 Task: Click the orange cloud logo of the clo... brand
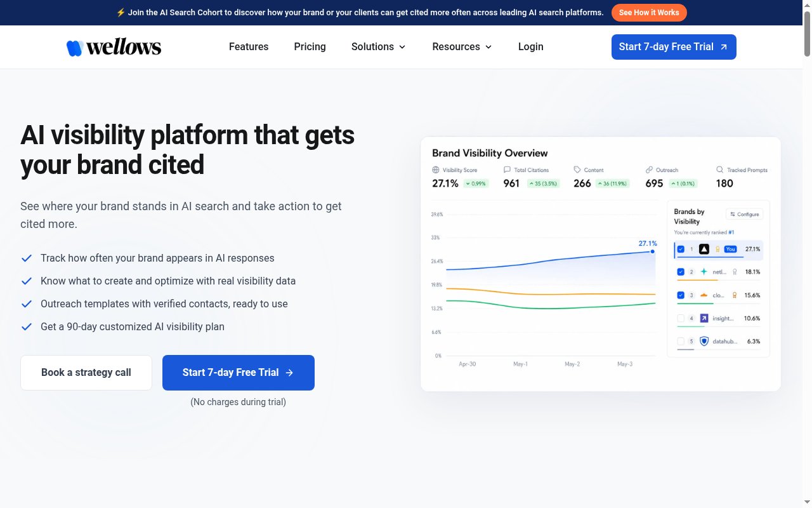coord(704,295)
